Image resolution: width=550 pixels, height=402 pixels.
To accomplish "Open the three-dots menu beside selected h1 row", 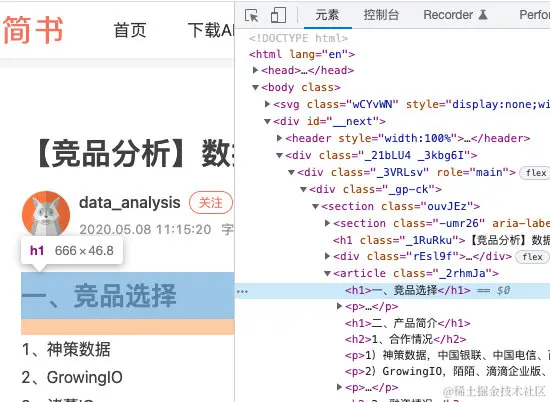I will click(x=242, y=291).
